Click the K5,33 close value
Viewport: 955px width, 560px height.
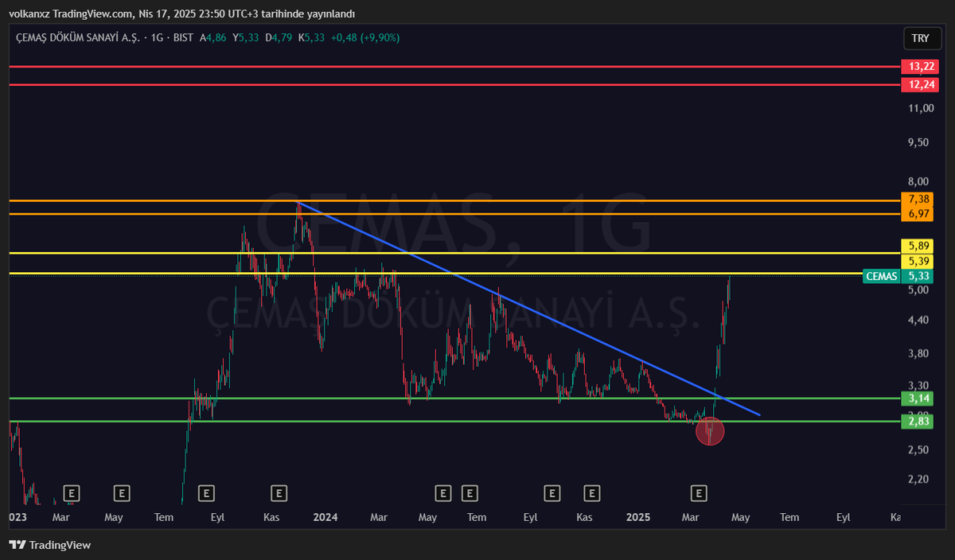tap(313, 37)
